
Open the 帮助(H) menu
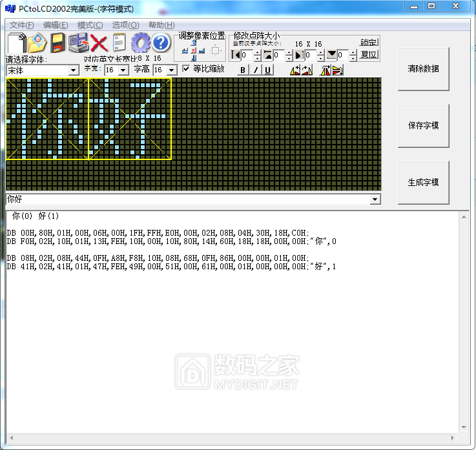tap(161, 25)
